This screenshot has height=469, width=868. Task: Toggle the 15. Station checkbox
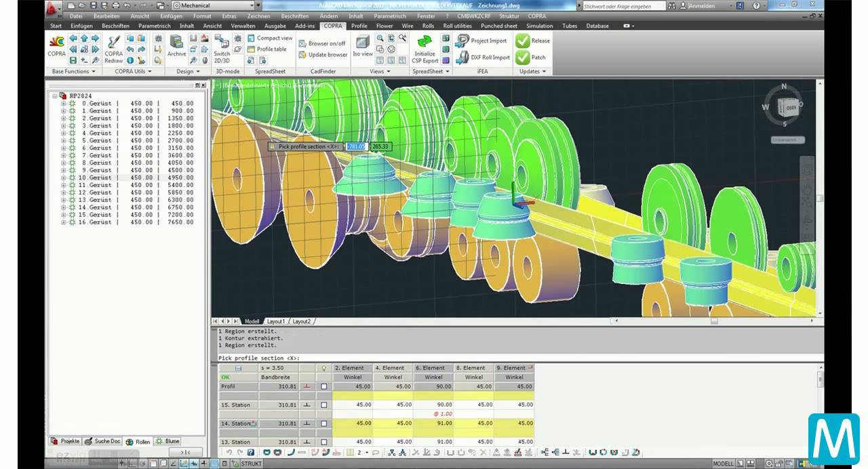click(323, 405)
